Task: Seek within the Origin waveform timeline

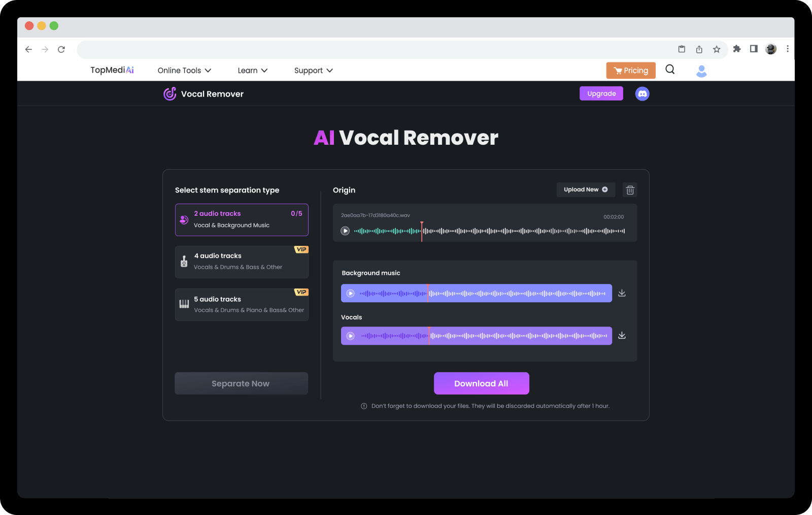Action: [507, 231]
